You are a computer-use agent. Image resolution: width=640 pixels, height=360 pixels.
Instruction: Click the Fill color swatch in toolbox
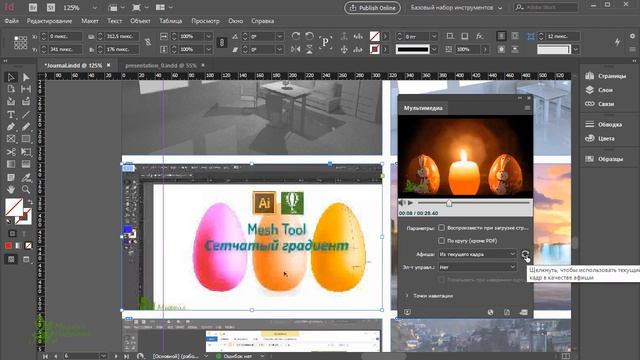(14, 207)
